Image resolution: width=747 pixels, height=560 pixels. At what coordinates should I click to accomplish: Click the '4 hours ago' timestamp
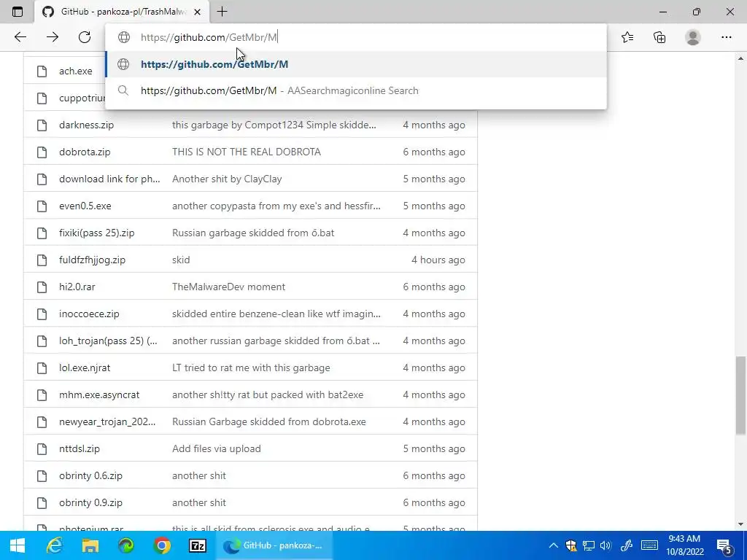(438, 260)
